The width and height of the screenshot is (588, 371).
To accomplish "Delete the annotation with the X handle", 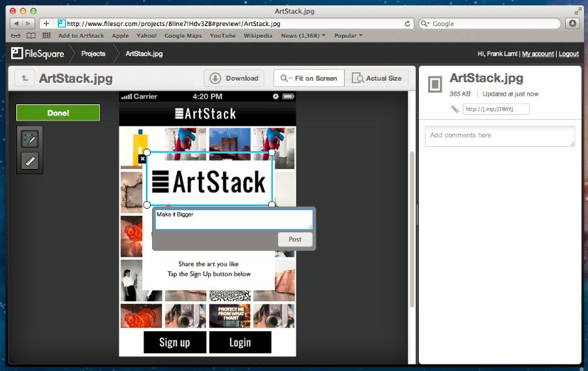I will click(142, 159).
